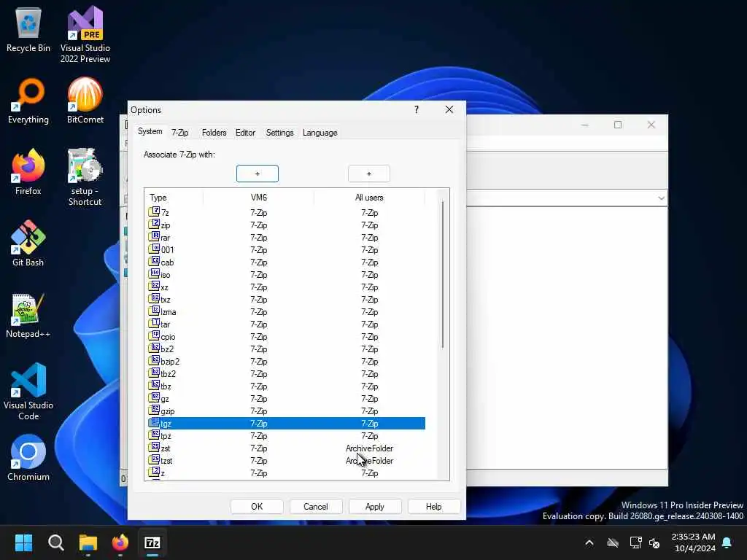The height and width of the screenshot is (560, 747).
Task: Open the Windows Start menu
Action: [23, 542]
